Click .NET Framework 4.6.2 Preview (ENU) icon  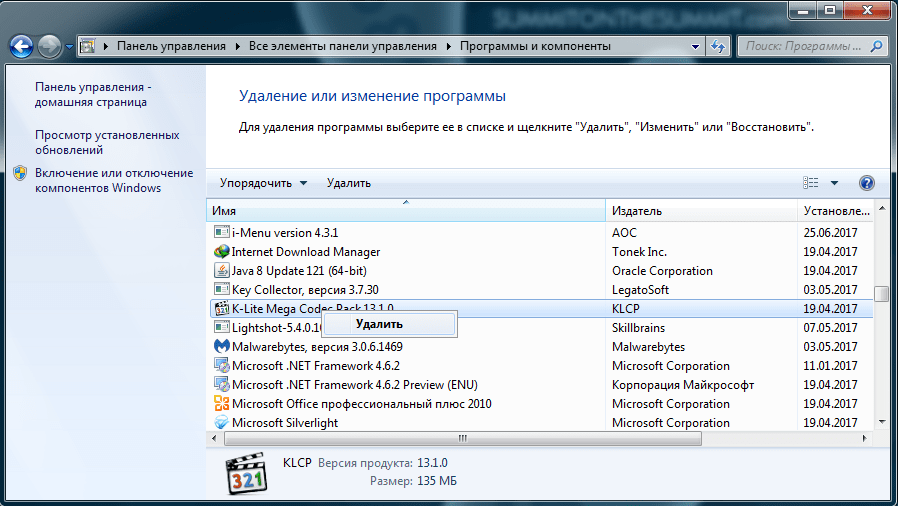222,384
